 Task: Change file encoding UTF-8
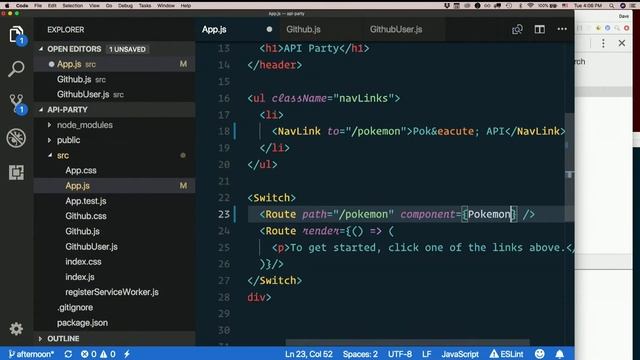coord(400,354)
